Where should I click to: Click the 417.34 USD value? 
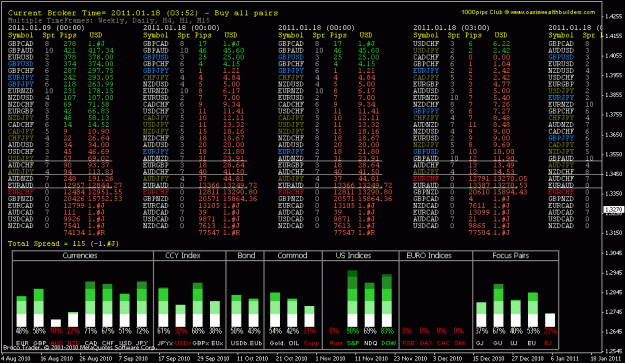click(101, 51)
